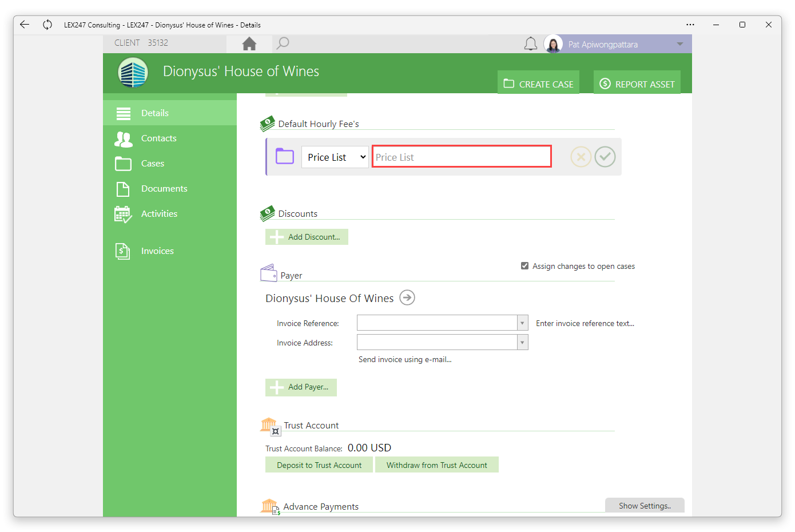Open the Invoices section
Viewport: 795px width, 532px height.
coord(170,251)
